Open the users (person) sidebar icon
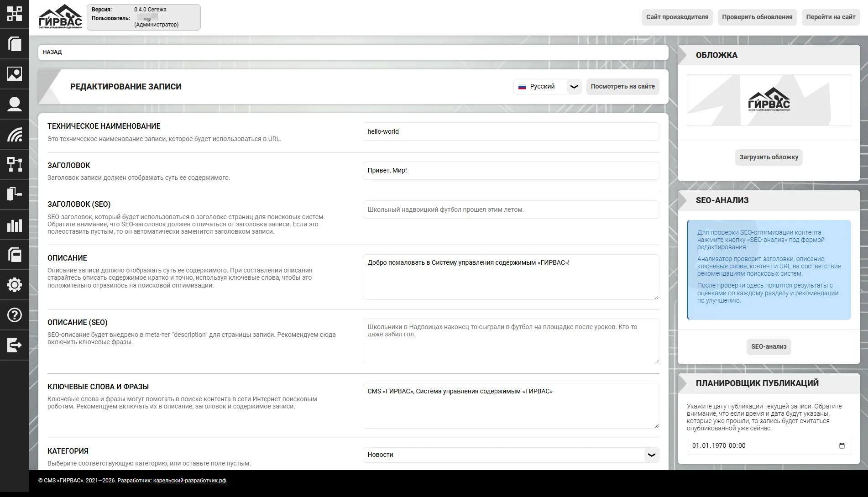Image resolution: width=868 pixels, height=497 pixels. point(15,104)
